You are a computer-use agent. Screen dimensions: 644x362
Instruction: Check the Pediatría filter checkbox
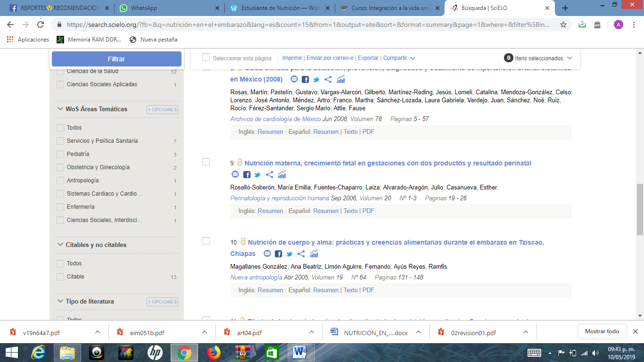coord(60,154)
